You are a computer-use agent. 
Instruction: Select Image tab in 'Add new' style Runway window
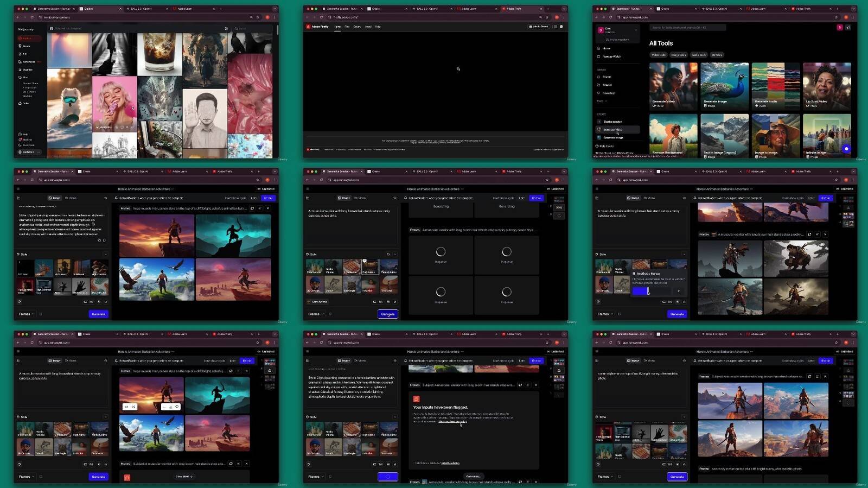(x=55, y=198)
